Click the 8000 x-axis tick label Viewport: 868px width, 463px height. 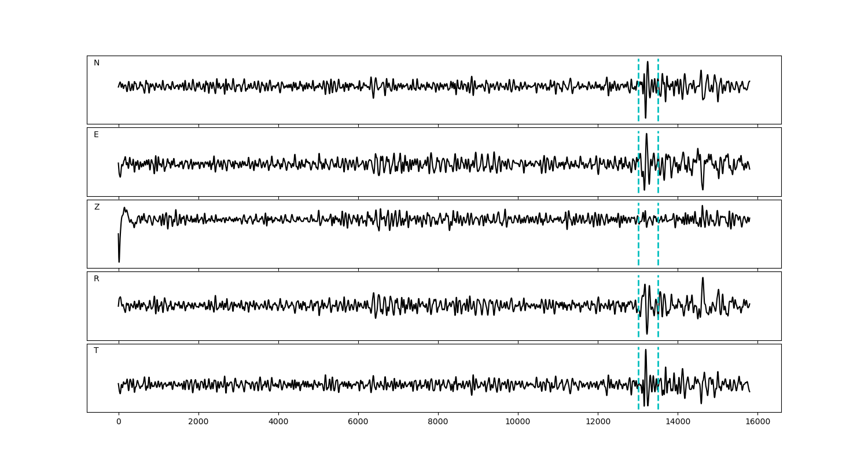(x=438, y=422)
